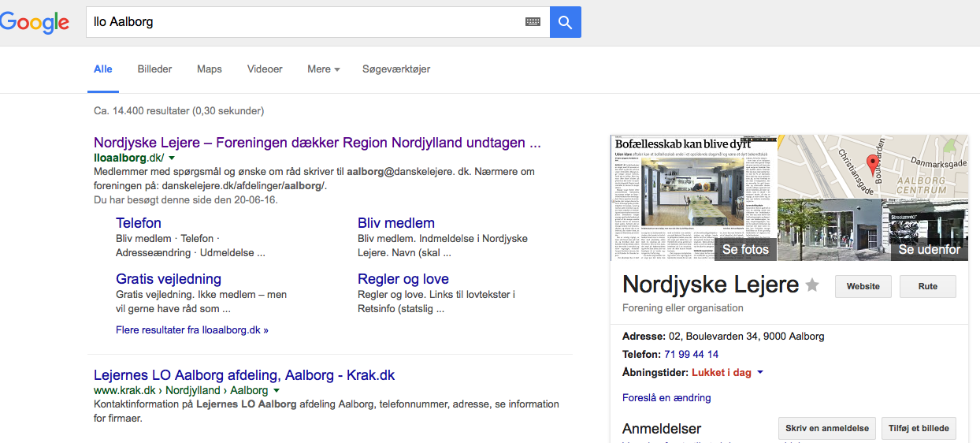Expand the 'Lukket i dag' opening hours dropdown
The height and width of the screenshot is (443, 980).
(x=727, y=372)
